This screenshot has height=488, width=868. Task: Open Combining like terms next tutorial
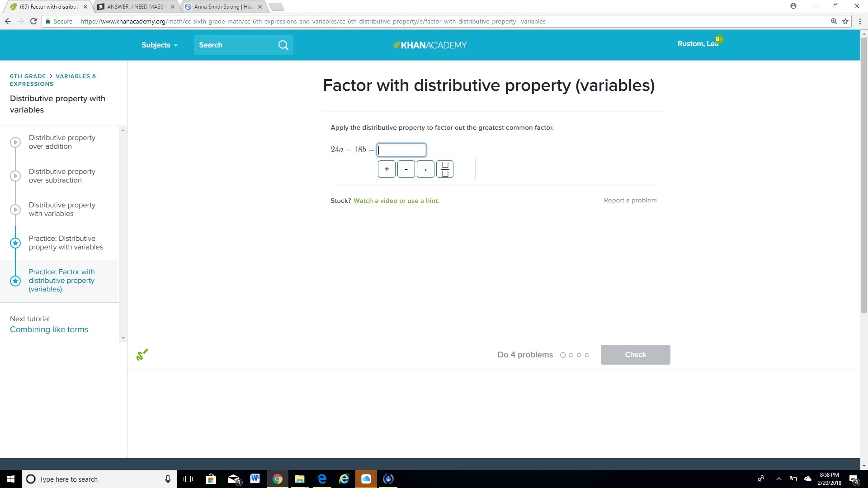[x=49, y=329]
